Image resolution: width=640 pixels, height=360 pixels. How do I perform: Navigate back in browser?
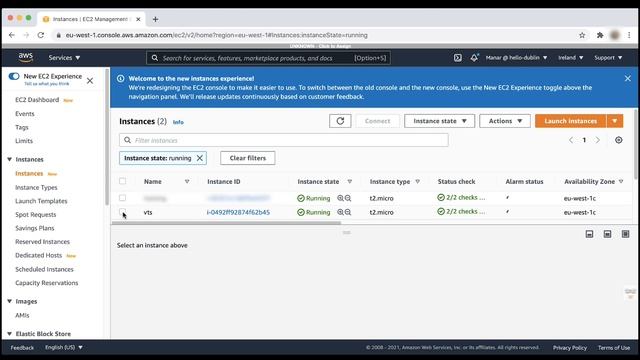(11, 35)
